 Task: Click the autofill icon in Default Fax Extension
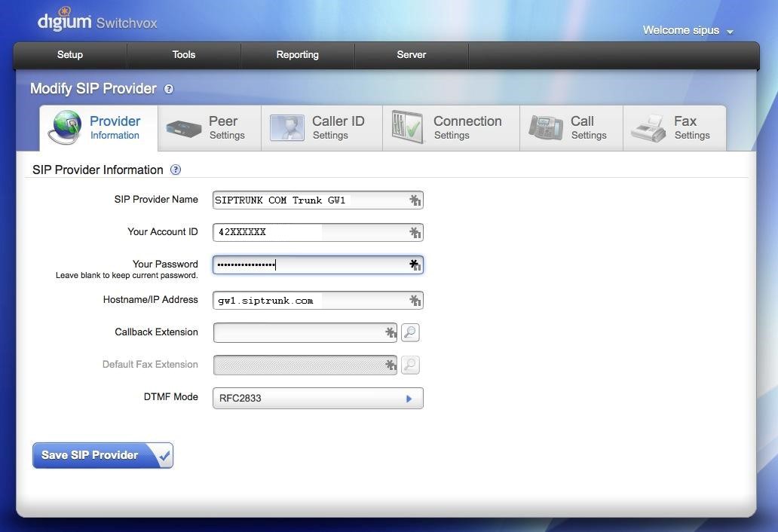point(391,365)
